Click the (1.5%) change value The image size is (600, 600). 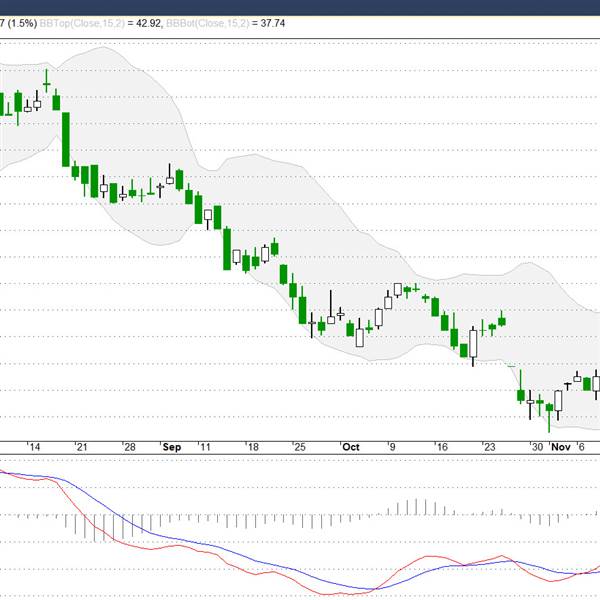pos(22,23)
